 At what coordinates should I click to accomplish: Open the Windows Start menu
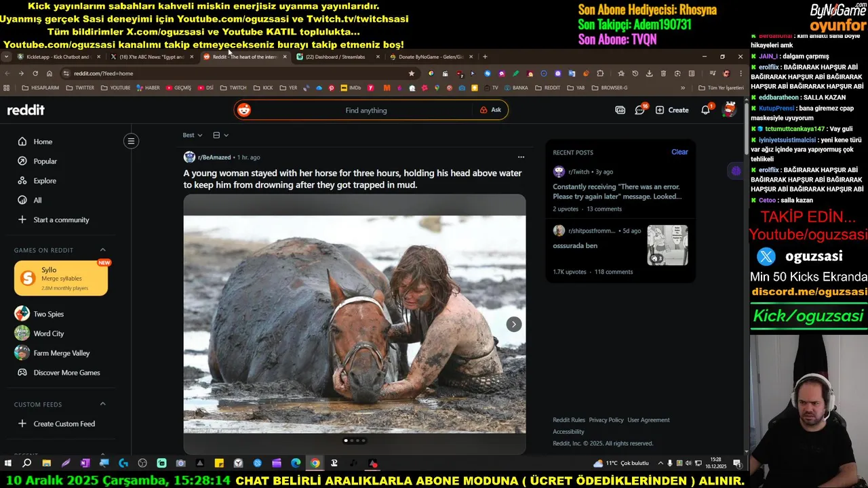pyautogui.click(x=8, y=464)
